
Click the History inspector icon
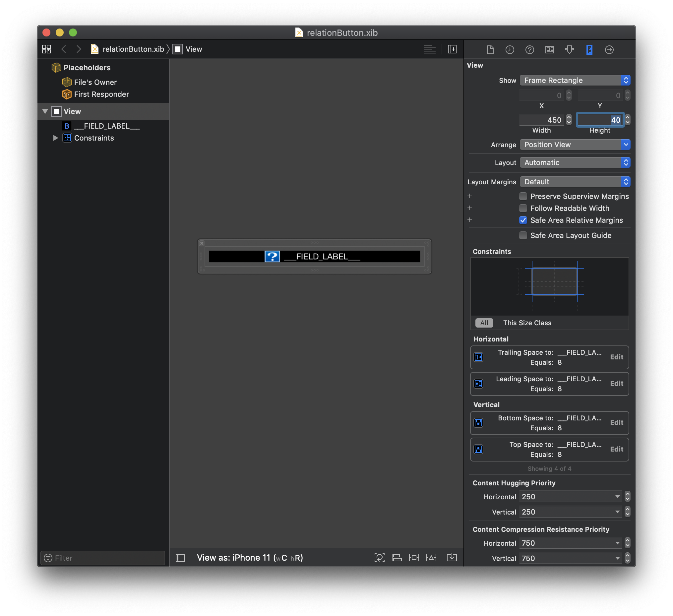509,49
